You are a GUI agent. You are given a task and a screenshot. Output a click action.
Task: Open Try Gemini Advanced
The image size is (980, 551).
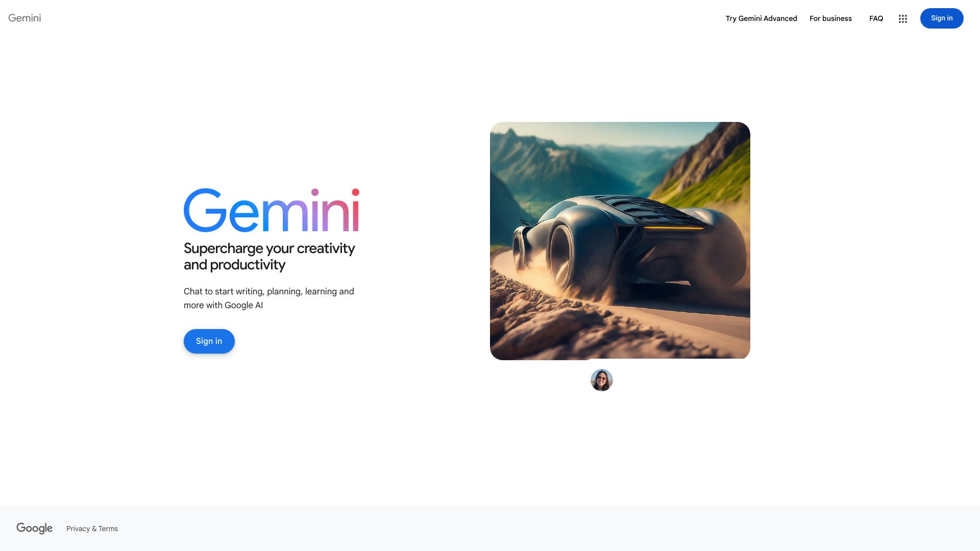(x=761, y=18)
